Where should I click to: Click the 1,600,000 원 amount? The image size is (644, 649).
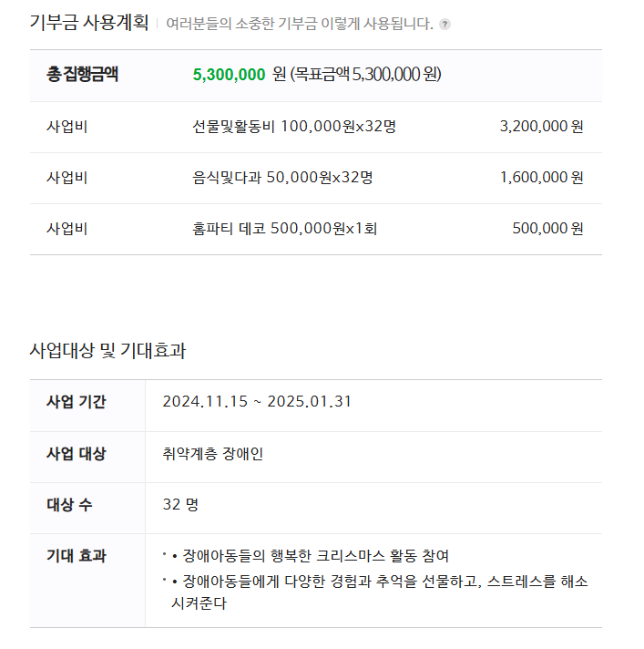tap(541, 177)
